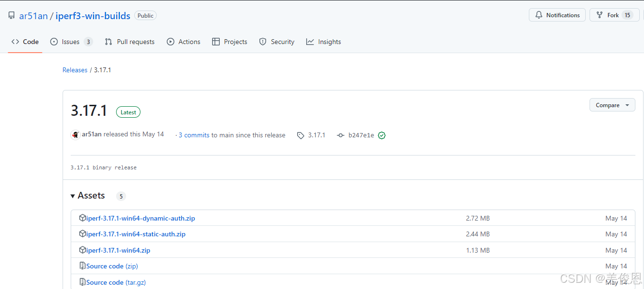Image resolution: width=644 pixels, height=289 pixels.
Task: Click the Pull requests branch icon
Action: click(108, 42)
